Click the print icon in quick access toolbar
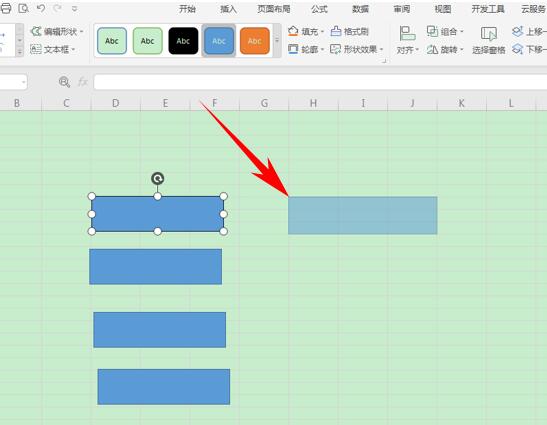The image size is (547, 425). (x=5, y=8)
